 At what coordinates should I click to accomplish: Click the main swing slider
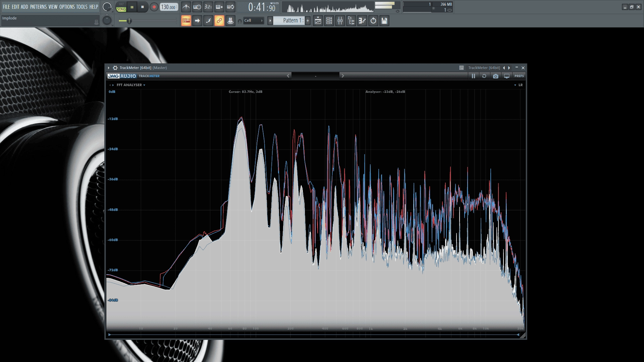[x=148, y=21]
